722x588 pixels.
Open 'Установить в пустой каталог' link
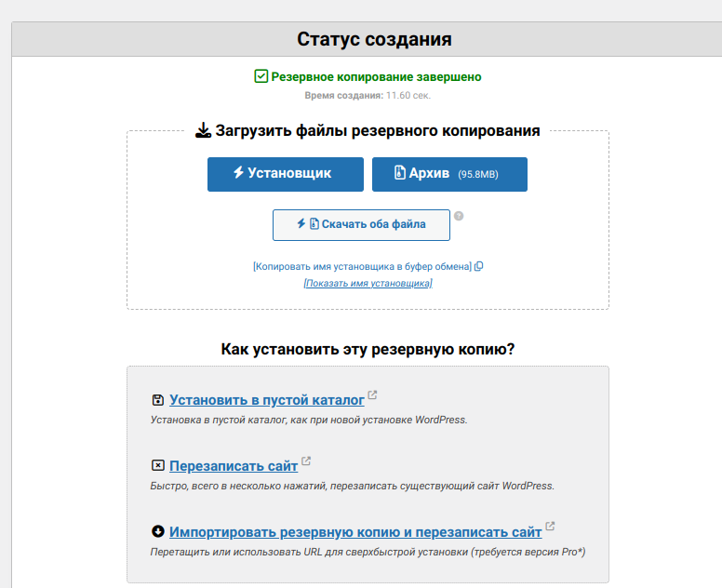tap(267, 400)
